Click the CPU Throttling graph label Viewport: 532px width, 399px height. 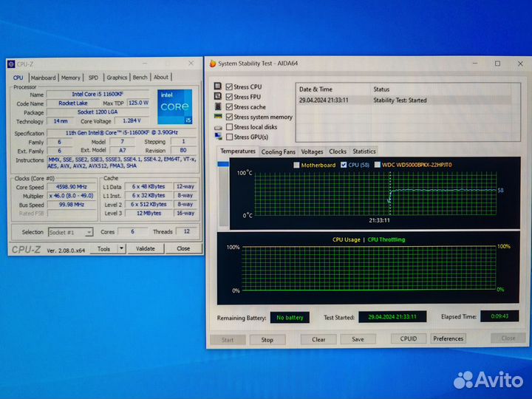tap(386, 239)
